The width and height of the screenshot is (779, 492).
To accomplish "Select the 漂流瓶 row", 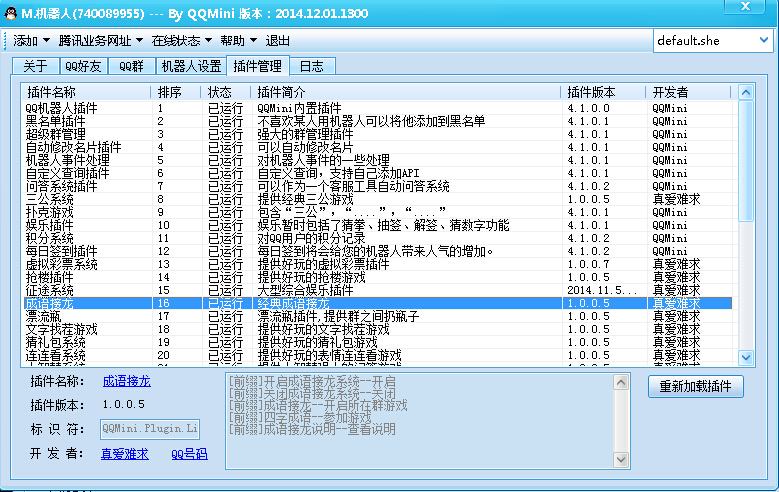I will (x=378, y=316).
